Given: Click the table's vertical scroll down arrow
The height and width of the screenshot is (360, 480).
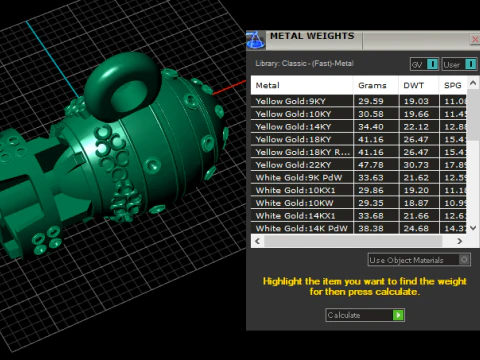Looking at the screenshot, I should [x=473, y=228].
